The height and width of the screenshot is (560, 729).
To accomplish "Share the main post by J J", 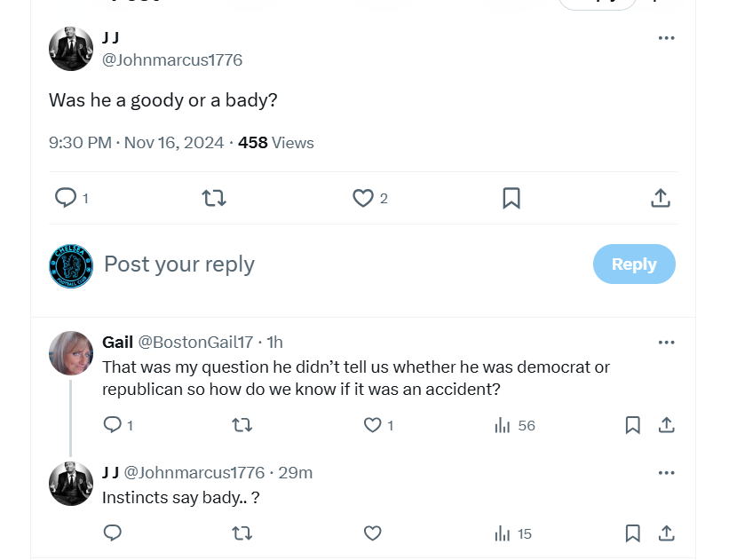I will pos(660,198).
